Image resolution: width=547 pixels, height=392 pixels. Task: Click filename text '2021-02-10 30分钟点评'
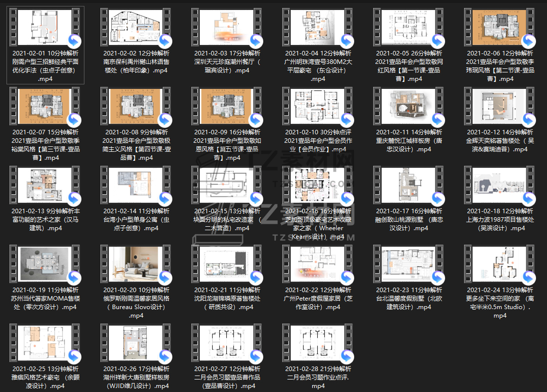click(318, 132)
